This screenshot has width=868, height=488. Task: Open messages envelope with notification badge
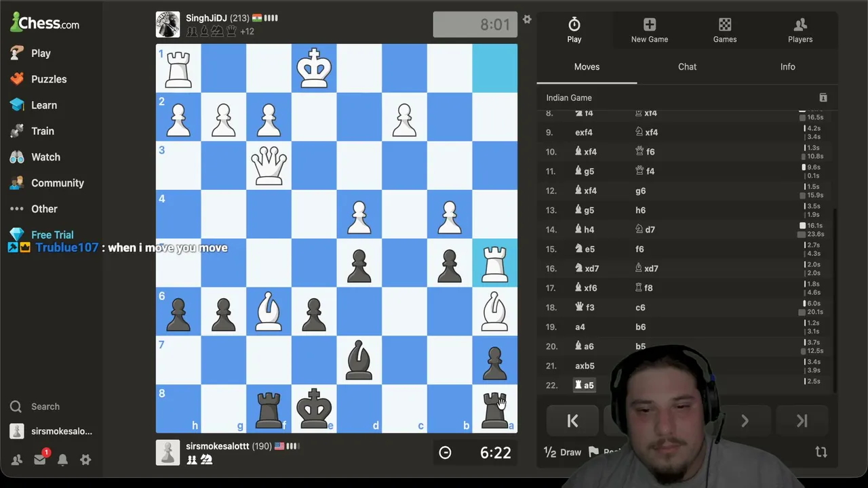coord(40,460)
